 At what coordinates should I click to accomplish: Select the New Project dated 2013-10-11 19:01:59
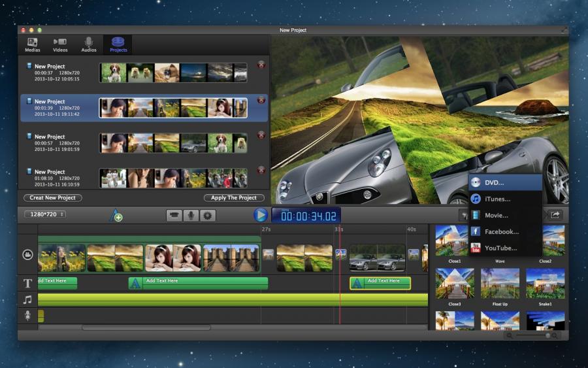144,143
